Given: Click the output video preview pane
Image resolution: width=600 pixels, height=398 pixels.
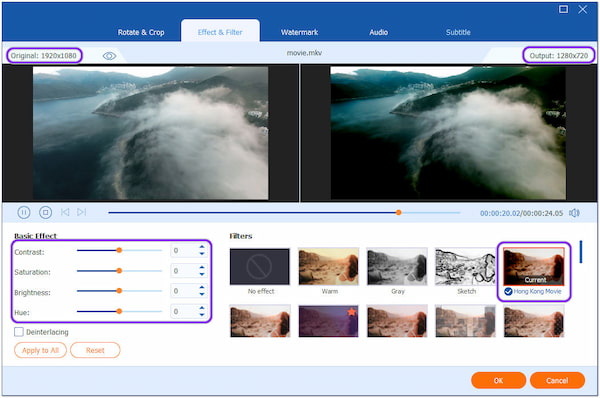Looking at the screenshot, I should (x=448, y=133).
